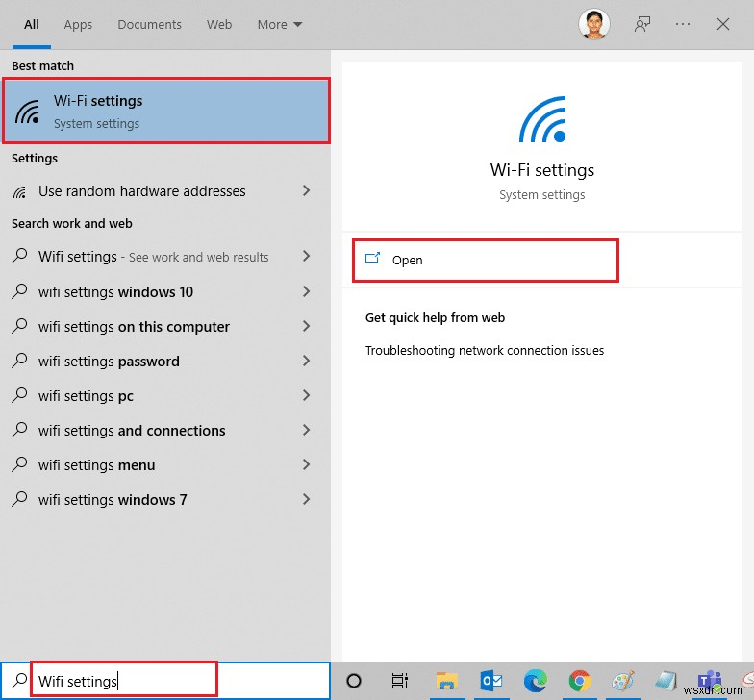This screenshot has width=754, height=700.
Task: Expand the More filter dropdown
Action: pos(280,25)
